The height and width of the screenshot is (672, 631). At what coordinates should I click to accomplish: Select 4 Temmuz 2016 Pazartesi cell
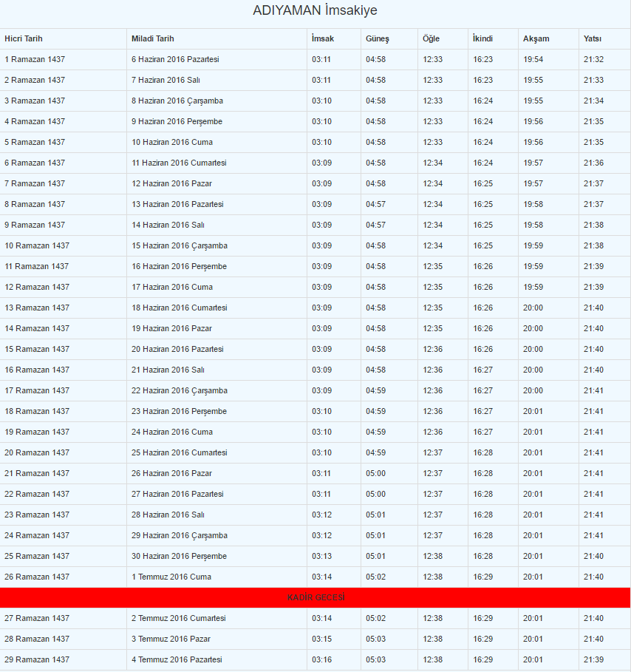point(177,659)
